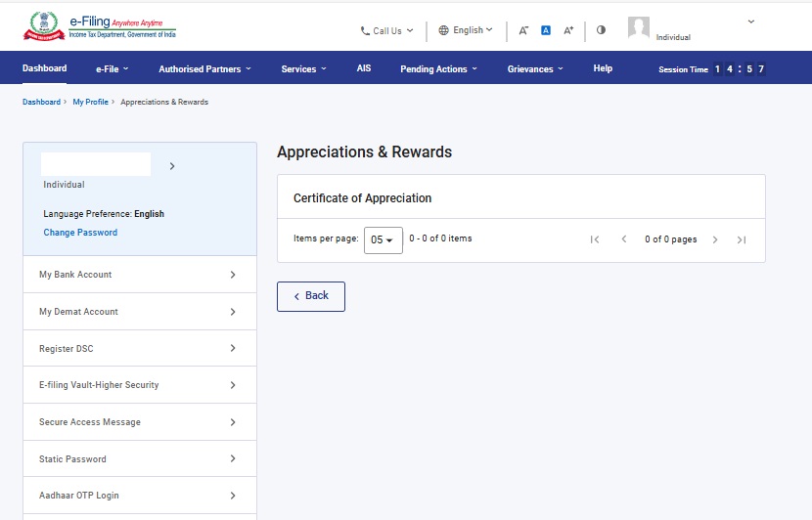Open Aadhaar OTP Login section
This screenshot has height=520, width=812.
(x=140, y=496)
